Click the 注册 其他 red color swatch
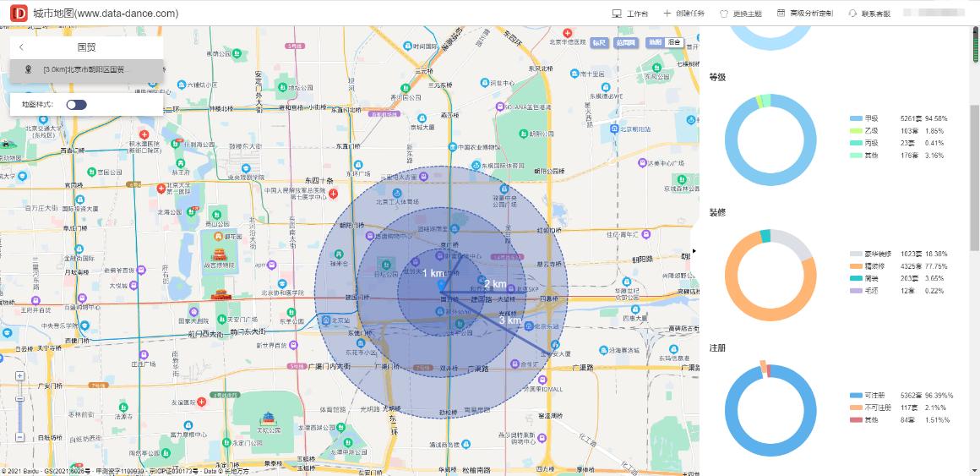The height and width of the screenshot is (476, 980). [856, 419]
